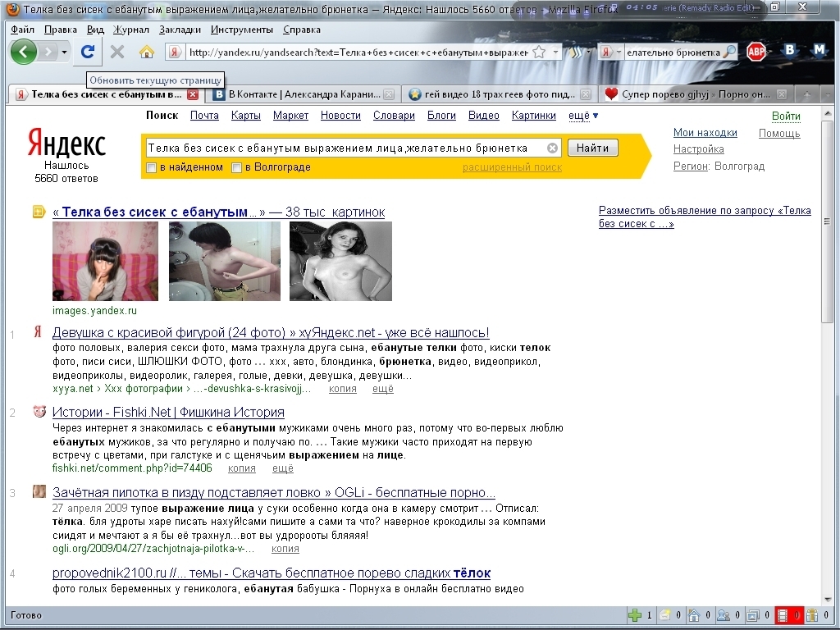Open the Карты link
Screen dimensions: 840x630
pos(245,115)
